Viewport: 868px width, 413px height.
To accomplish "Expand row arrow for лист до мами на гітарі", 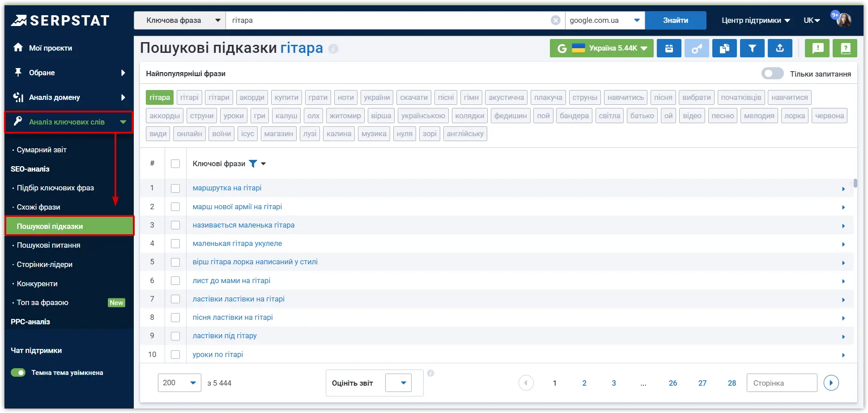I will tap(843, 281).
